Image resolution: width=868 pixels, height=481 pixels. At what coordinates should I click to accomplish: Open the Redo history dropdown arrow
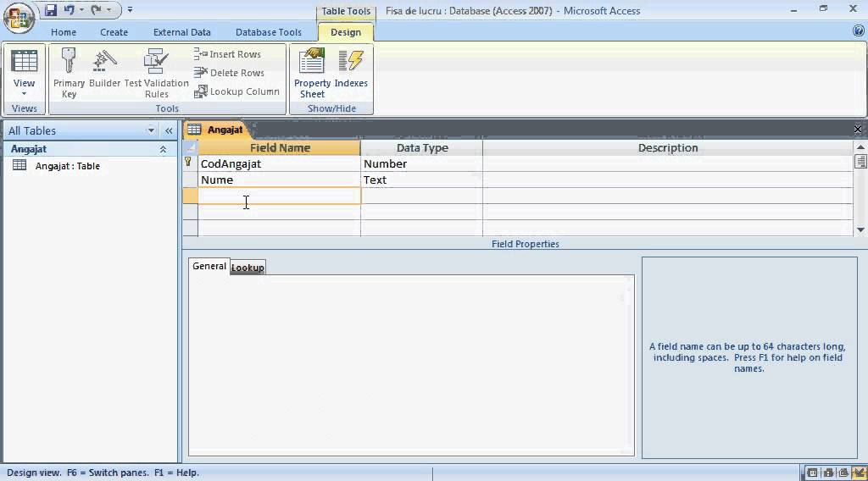(x=109, y=10)
